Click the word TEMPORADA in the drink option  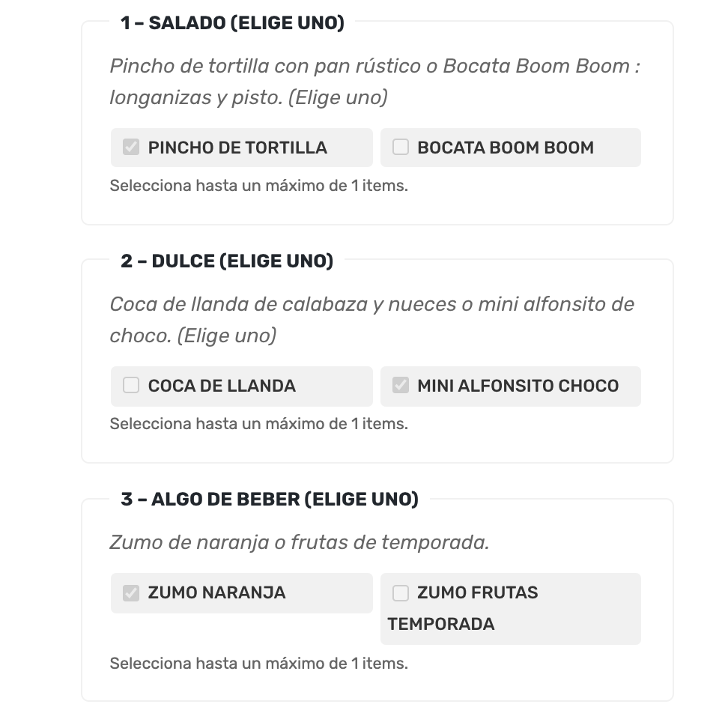441,624
